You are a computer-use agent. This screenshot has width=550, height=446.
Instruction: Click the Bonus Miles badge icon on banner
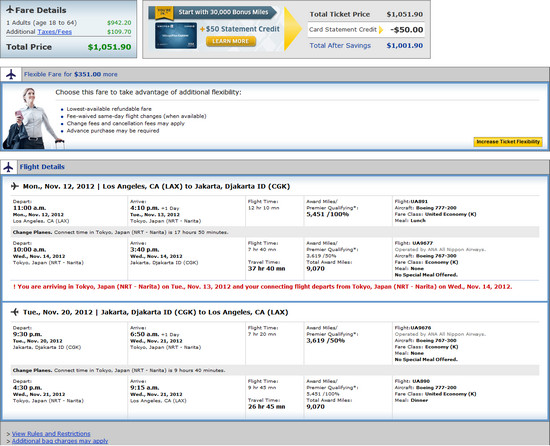[x=164, y=13]
